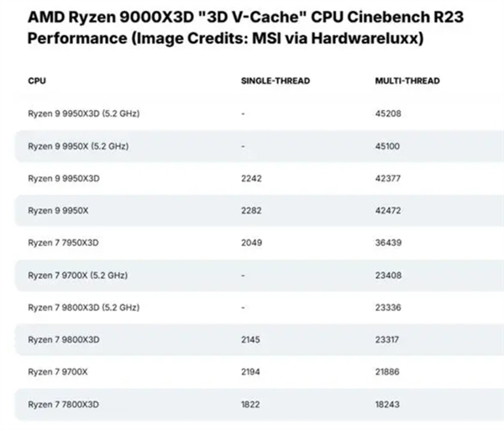Select the Ryzen 7 7950X3D row label
The width and height of the screenshot is (504, 430).
(64, 243)
